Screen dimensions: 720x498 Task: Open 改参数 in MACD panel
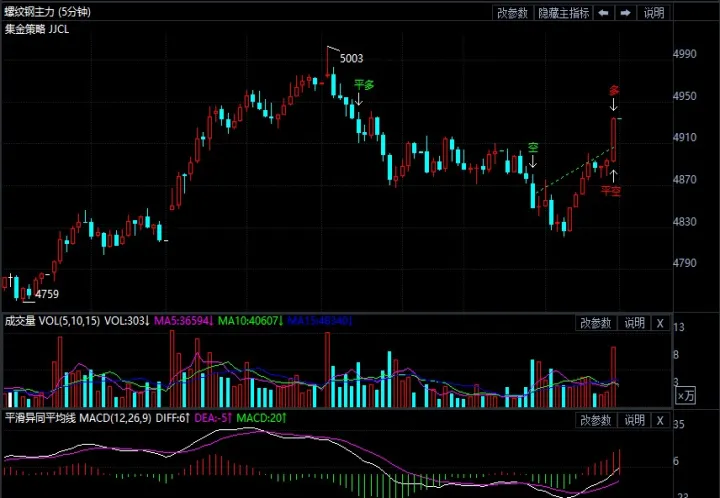[x=594, y=416]
